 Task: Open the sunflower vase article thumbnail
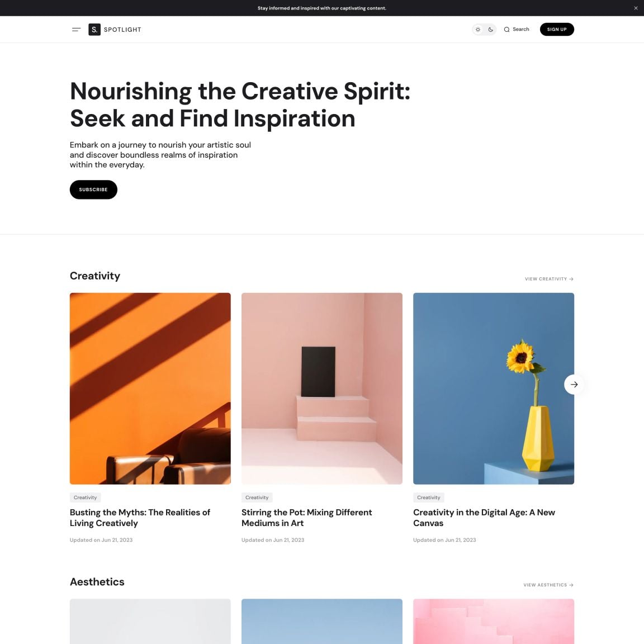pyautogui.click(x=494, y=389)
